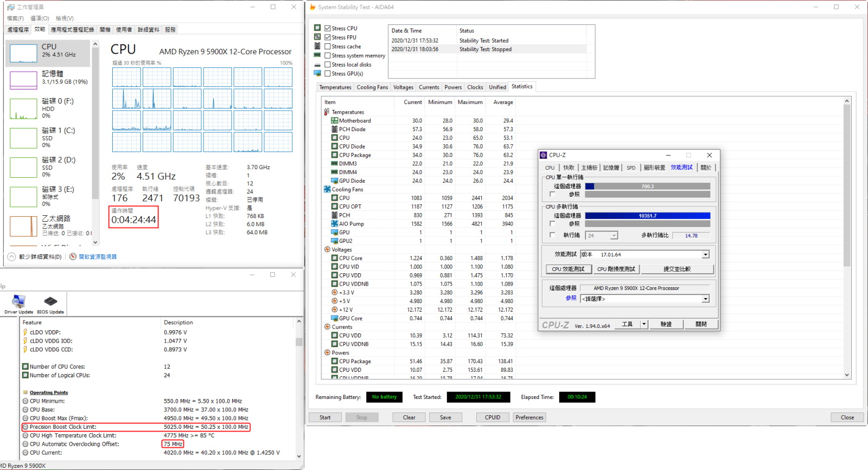Tick the single thread reference checkbox in CPU-Z
The image size is (868, 470).
[552, 194]
